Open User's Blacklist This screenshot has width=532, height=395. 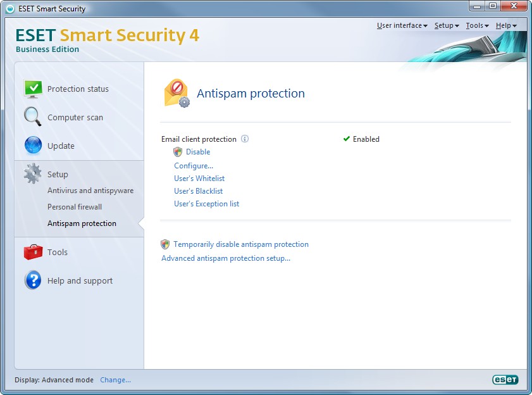click(198, 191)
